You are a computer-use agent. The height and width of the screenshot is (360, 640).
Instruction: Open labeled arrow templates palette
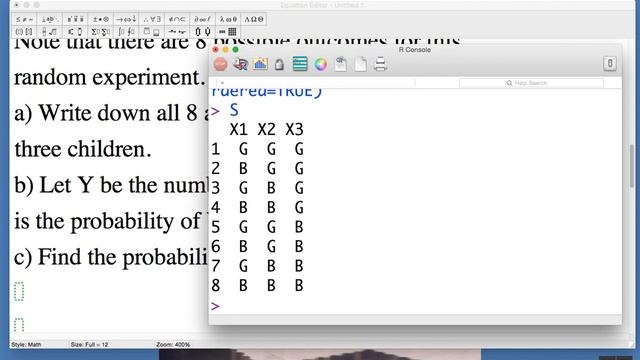coord(177,31)
